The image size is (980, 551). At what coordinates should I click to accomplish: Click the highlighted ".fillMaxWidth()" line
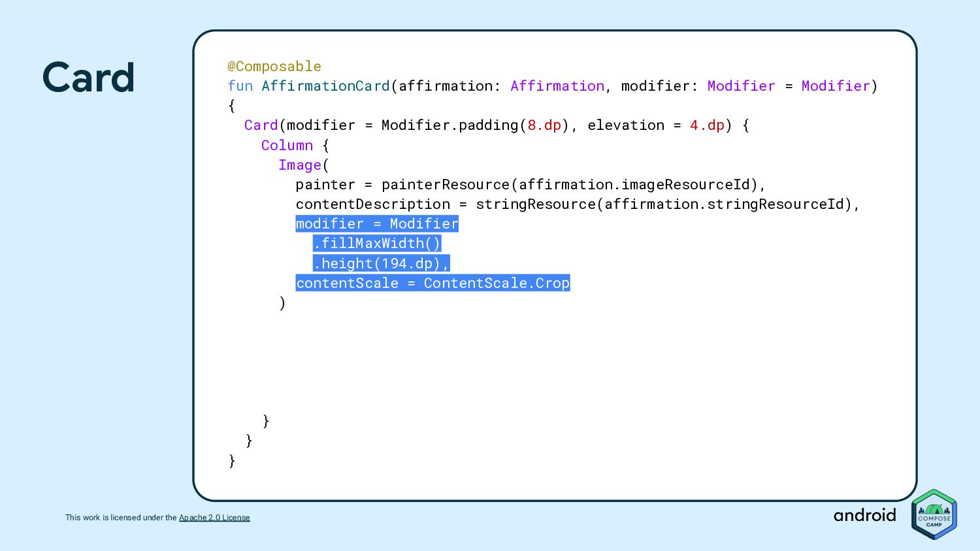click(x=377, y=244)
